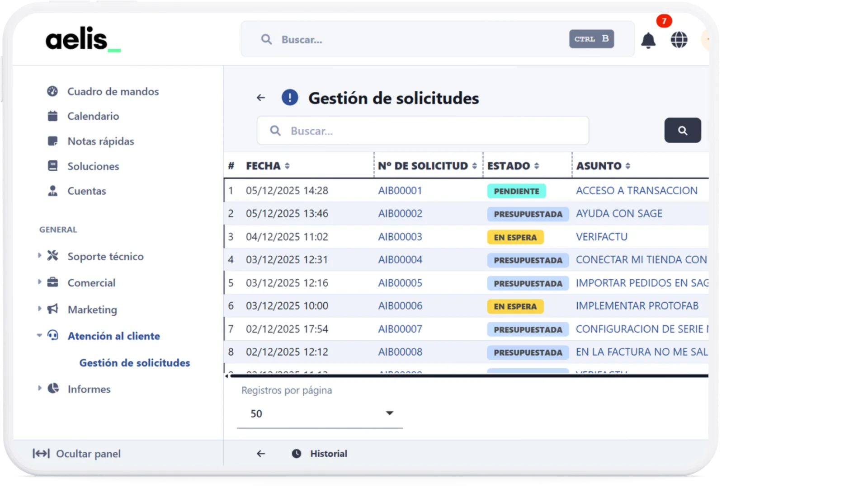The height and width of the screenshot is (488, 868).
Task: Click the globe language icon
Action: coord(679,40)
